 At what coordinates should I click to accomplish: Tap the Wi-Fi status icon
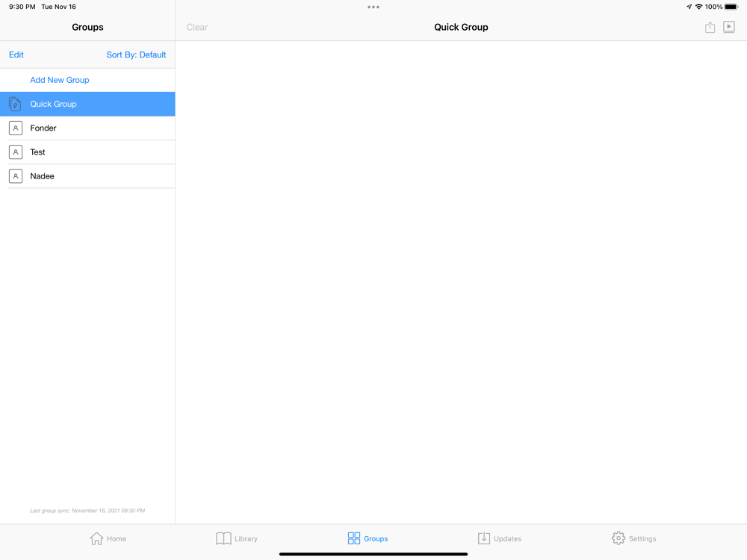coord(699,7)
